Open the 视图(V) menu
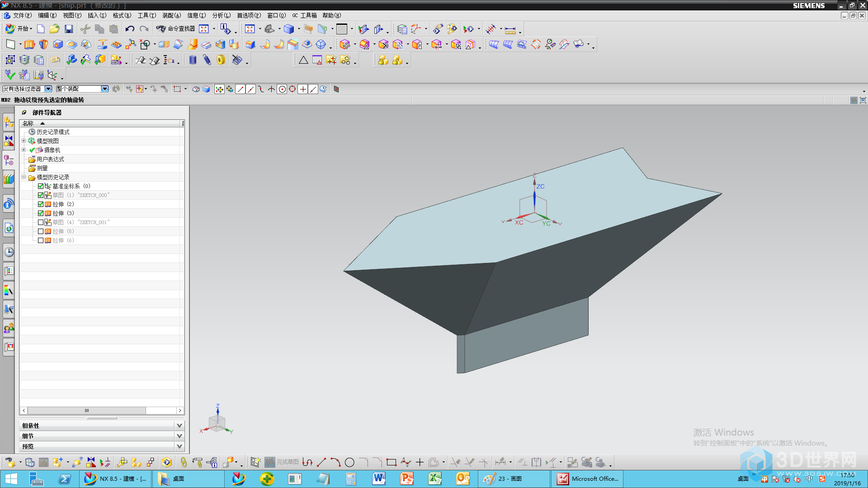 tap(72, 15)
